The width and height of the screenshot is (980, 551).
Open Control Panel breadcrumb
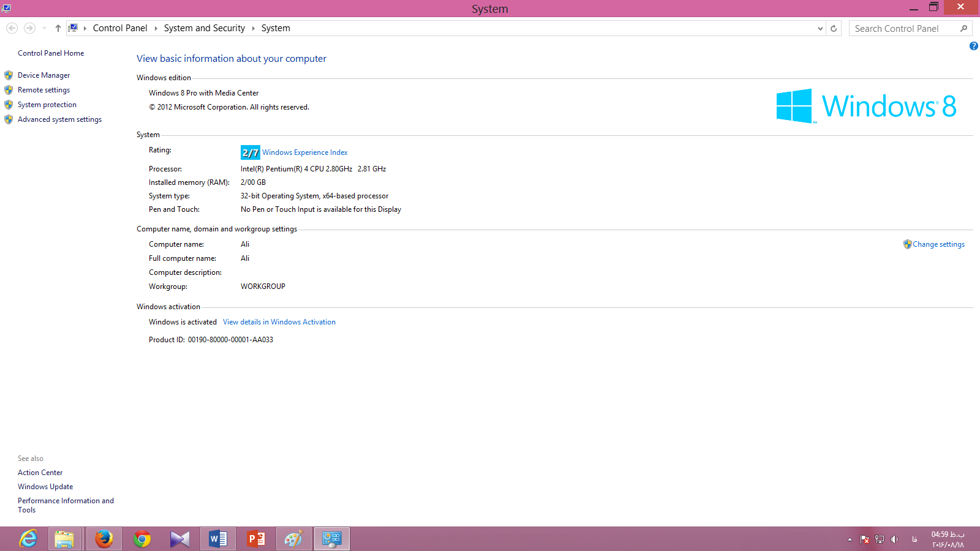click(120, 28)
